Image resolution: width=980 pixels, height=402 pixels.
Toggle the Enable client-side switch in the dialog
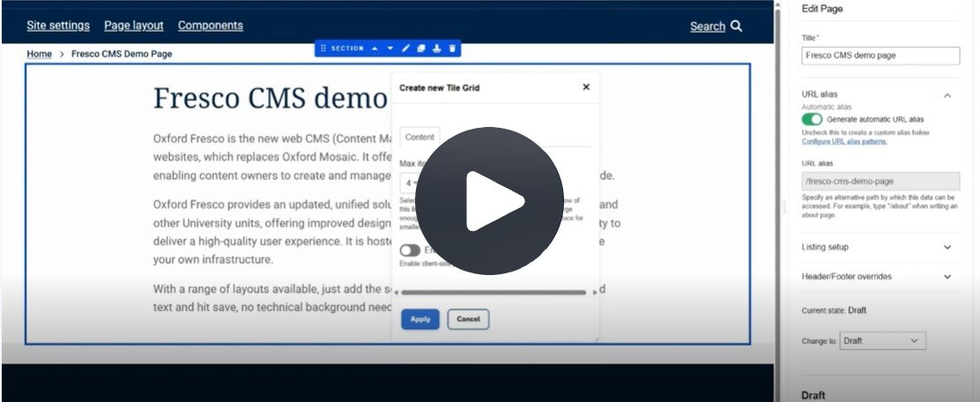pyautogui.click(x=410, y=250)
